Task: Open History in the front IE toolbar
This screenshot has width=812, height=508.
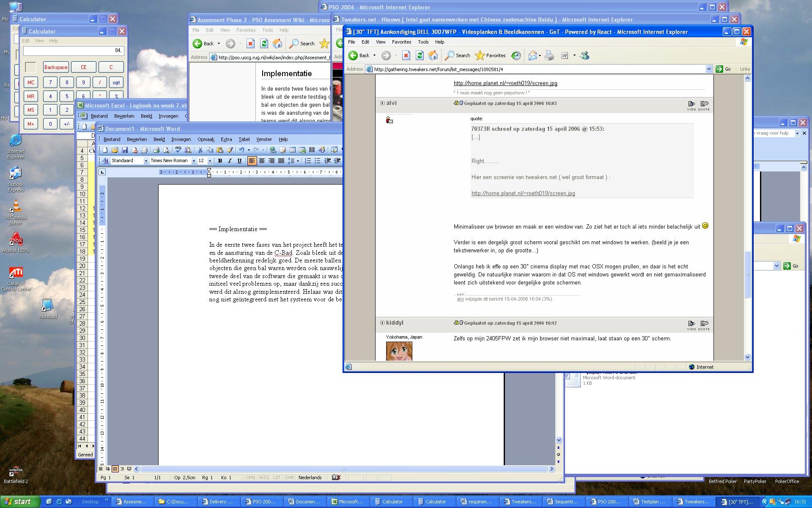Action: [516, 55]
